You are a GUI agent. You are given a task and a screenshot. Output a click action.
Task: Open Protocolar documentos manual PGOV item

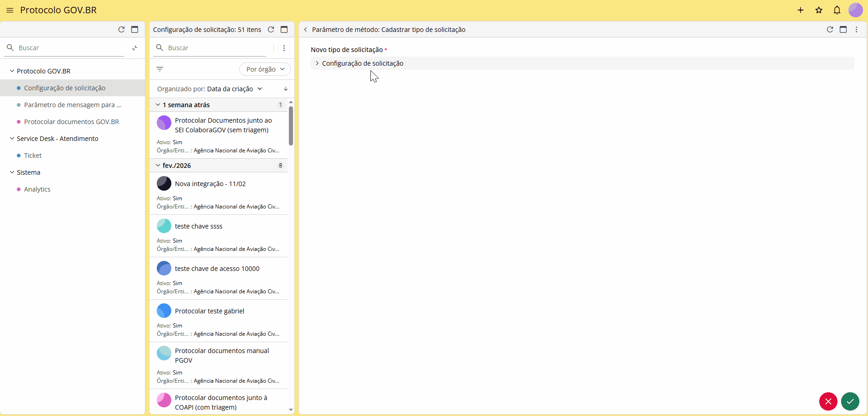(x=219, y=365)
